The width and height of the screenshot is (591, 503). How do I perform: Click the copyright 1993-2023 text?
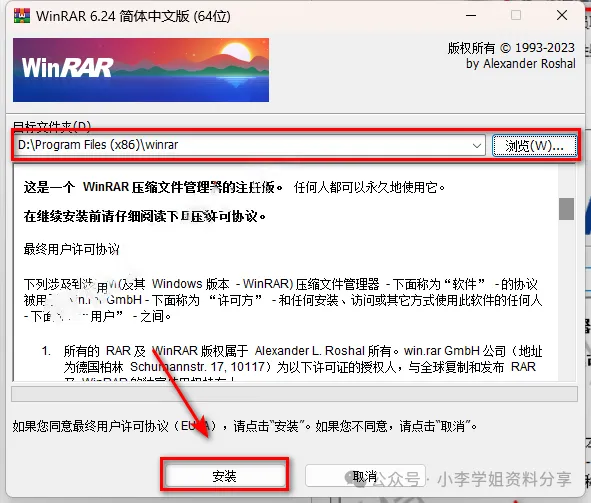click(511, 48)
